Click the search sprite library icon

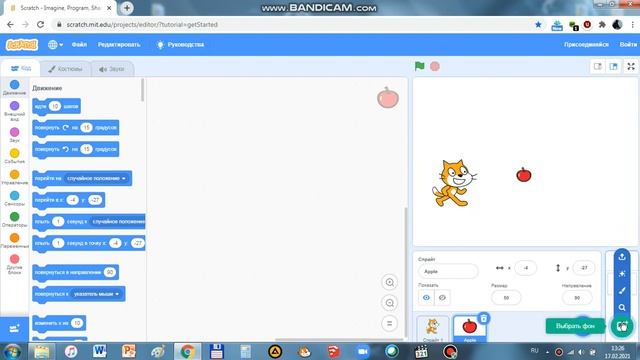[622, 307]
